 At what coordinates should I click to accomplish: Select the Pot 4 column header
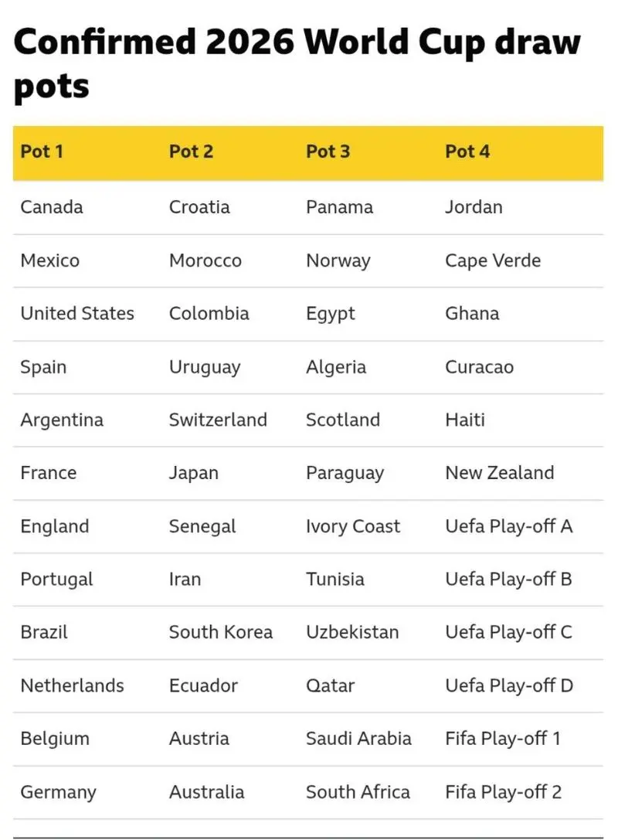click(467, 151)
